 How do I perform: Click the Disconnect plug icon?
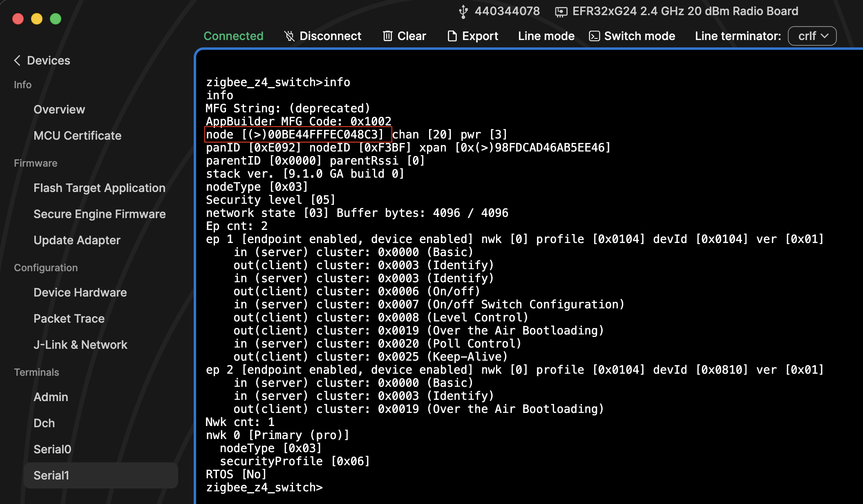click(289, 36)
